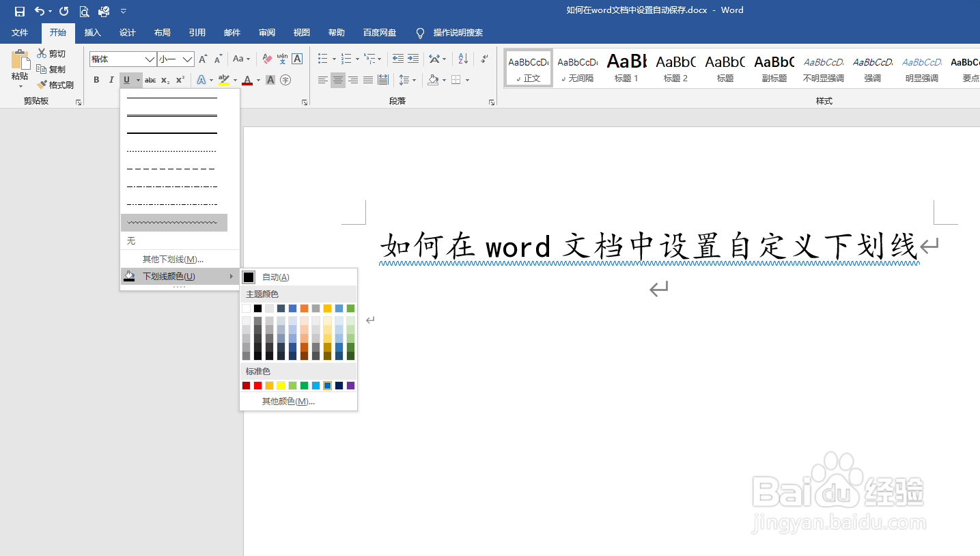Click the bullet list icon
The height and width of the screenshot is (556, 980).
pyautogui.click(x=323, y=59)
